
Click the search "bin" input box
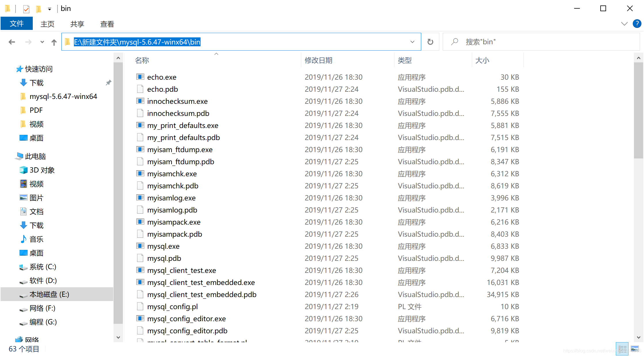[541, 42]
